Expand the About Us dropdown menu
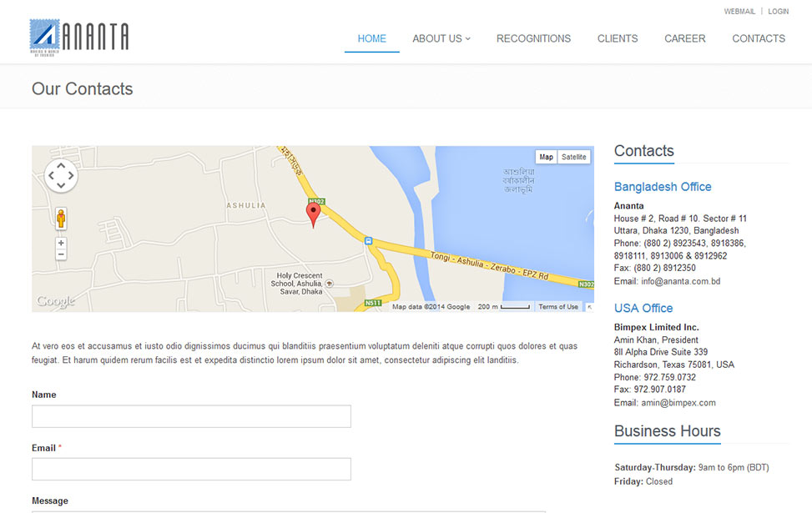 click(x=441, y=38)
